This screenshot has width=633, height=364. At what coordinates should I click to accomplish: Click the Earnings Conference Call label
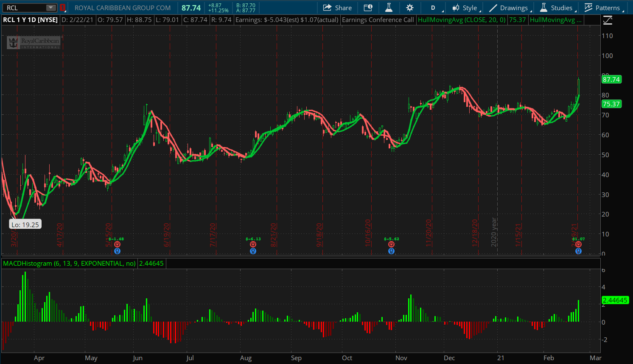[378, 20]
